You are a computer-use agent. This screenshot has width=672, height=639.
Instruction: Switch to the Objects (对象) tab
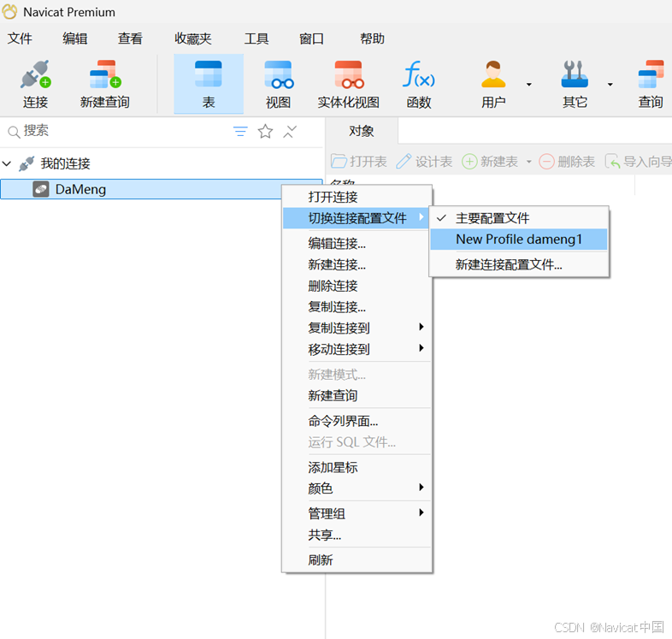tap(362, 131)
